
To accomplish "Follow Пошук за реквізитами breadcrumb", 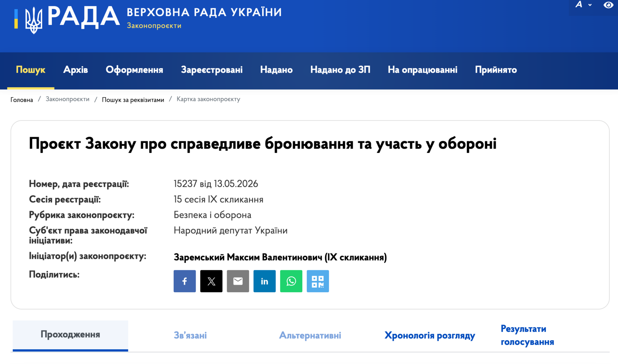I will 133,100.
